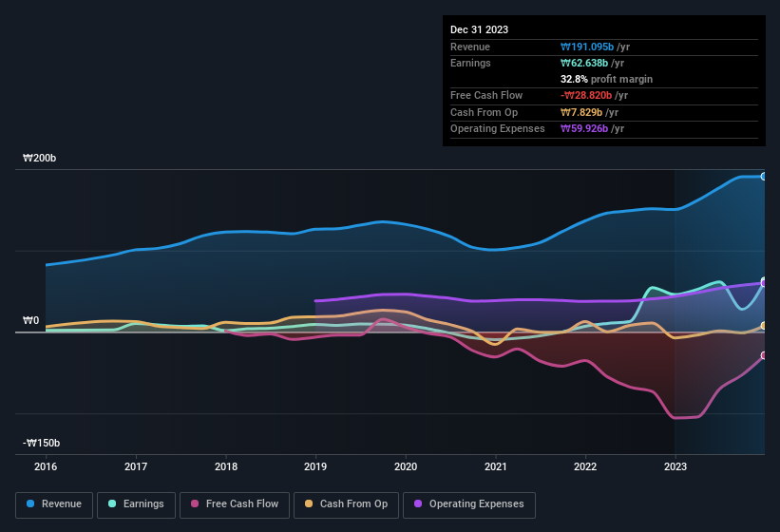Viewport: 780px width, 532px height.
Task: Click the pink Free Cash Flow endpoint marker
Action: (764, 355)
